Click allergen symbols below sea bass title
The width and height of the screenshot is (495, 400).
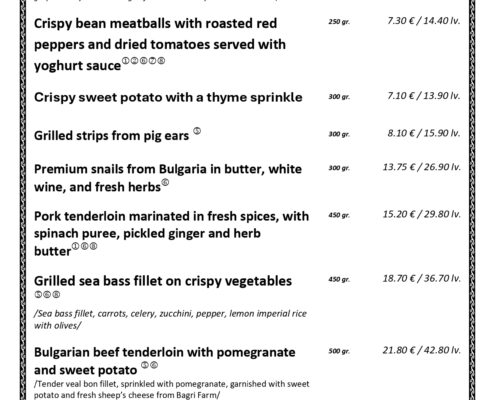tap(47, 295)
